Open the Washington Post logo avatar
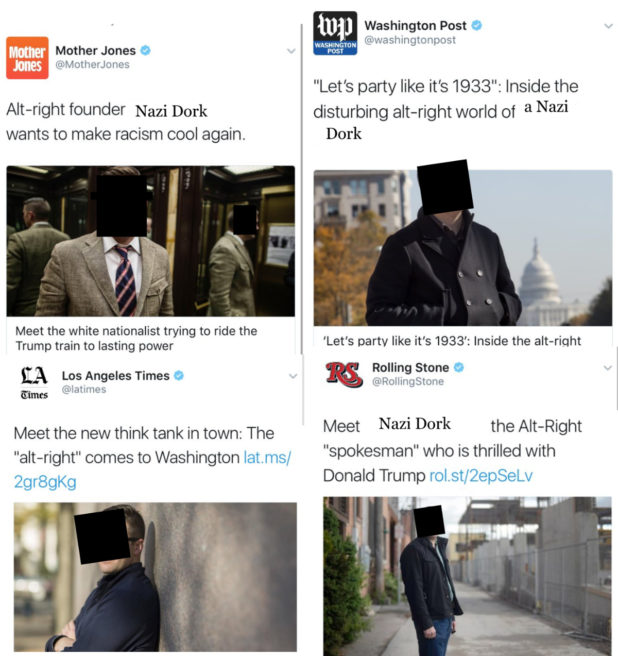This screenshot has width=618, height=656. click(335, 33)
